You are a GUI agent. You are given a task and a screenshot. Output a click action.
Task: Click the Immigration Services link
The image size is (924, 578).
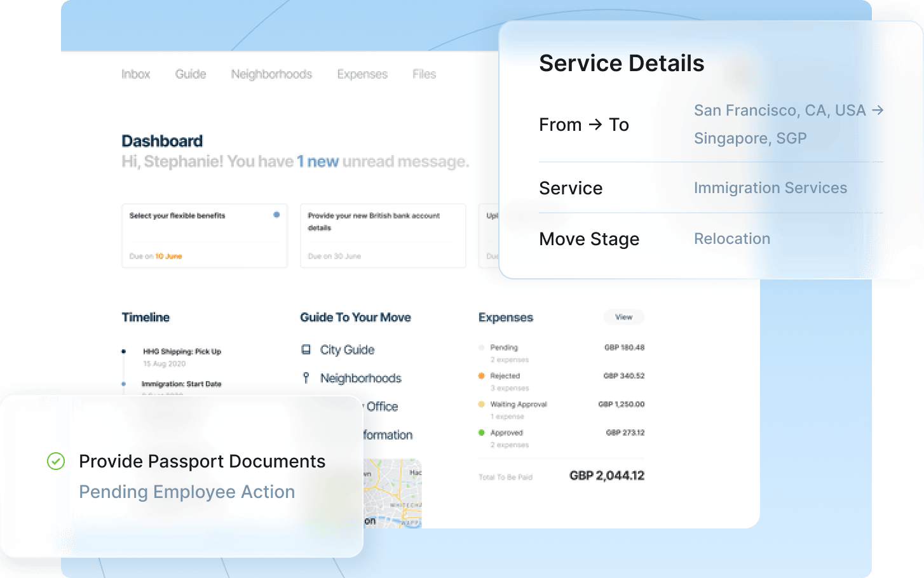(x=770, y=187)
